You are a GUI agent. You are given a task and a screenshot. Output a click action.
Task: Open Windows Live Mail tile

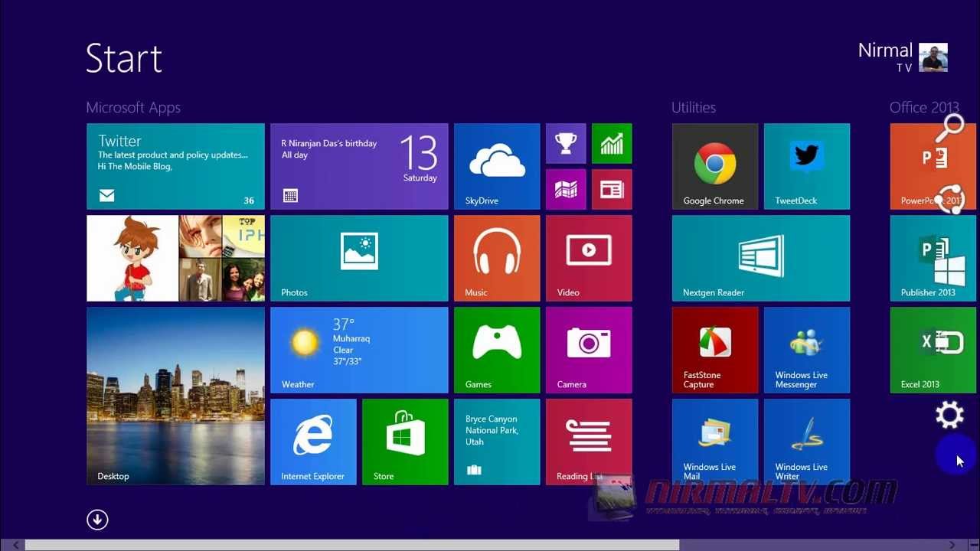[715, 442]
